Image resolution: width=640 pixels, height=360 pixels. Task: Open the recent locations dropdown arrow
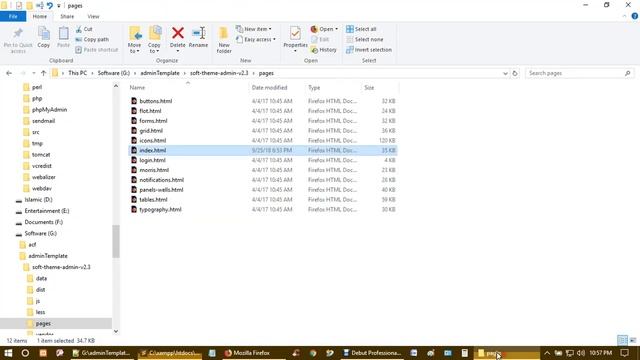(33, 73)
